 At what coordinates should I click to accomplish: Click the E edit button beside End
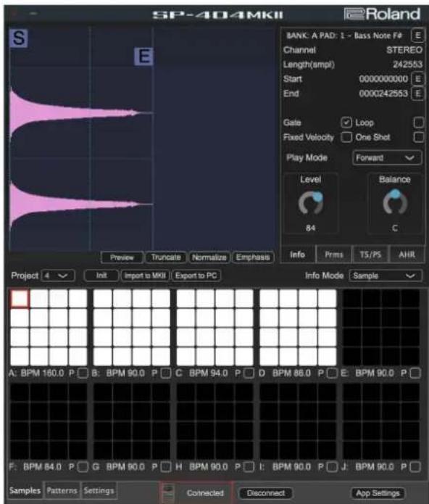(417, 94)
